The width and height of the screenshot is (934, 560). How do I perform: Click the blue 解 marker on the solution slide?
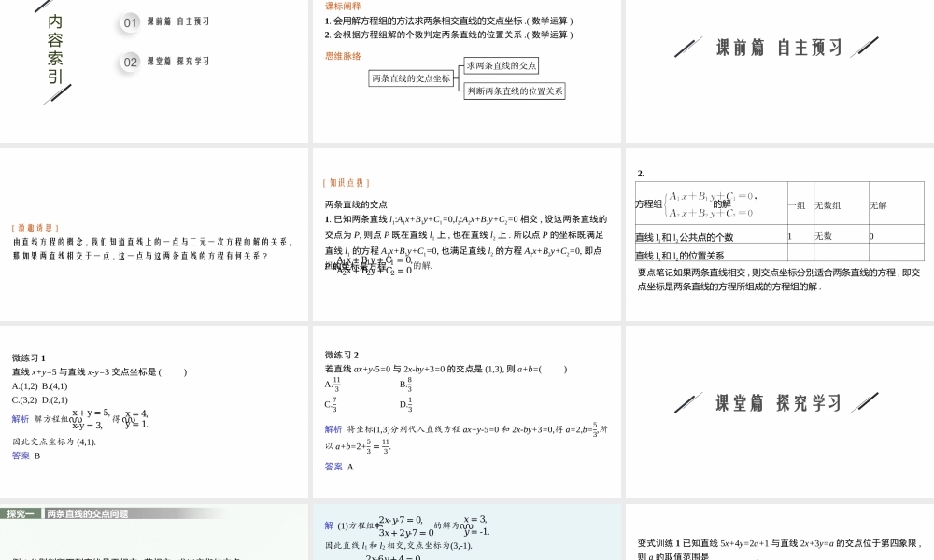click(328, 525)
